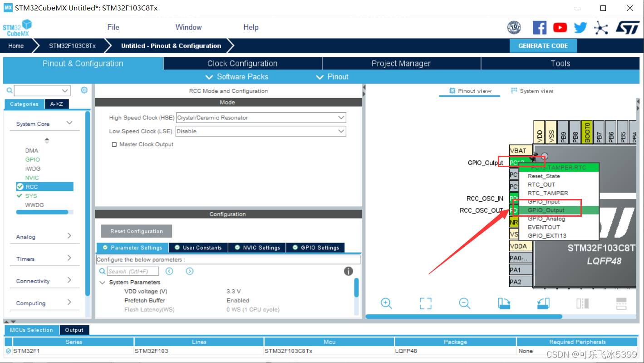
Task: Open the NVIC Settings tab
Action: point(257,248)
